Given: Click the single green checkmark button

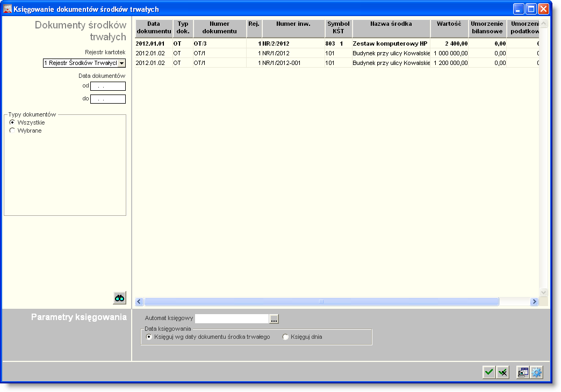Looking at the screenshot, I should click(489, 372).
